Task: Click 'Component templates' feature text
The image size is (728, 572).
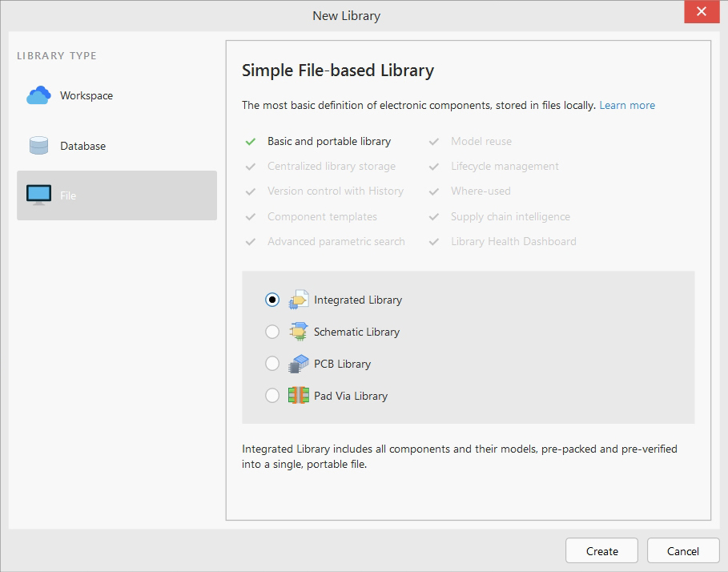Action: (322, 216)
